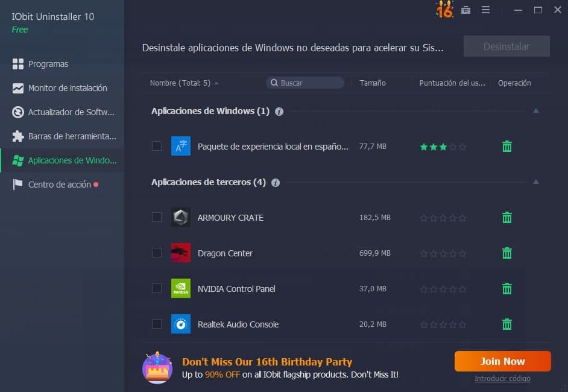The image size is (568, 392).
Task: Uninstall ARMOURY CRATE via trash icon
Action: 506,217
